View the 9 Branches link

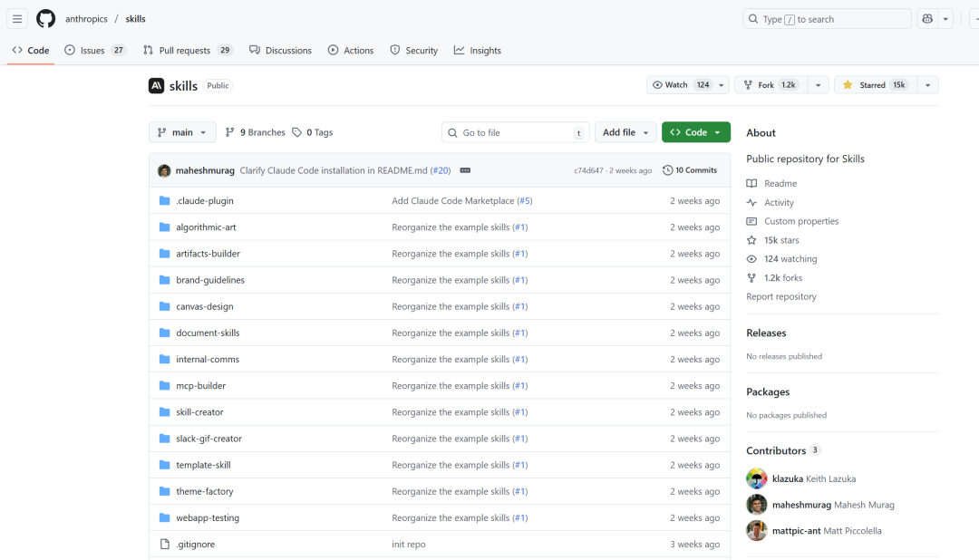(256, 132)
